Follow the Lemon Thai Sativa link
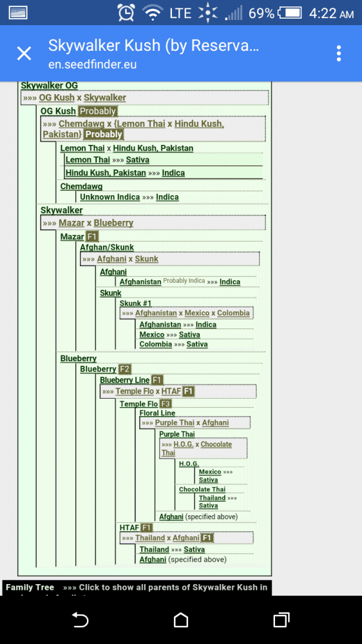 [138, 159]
